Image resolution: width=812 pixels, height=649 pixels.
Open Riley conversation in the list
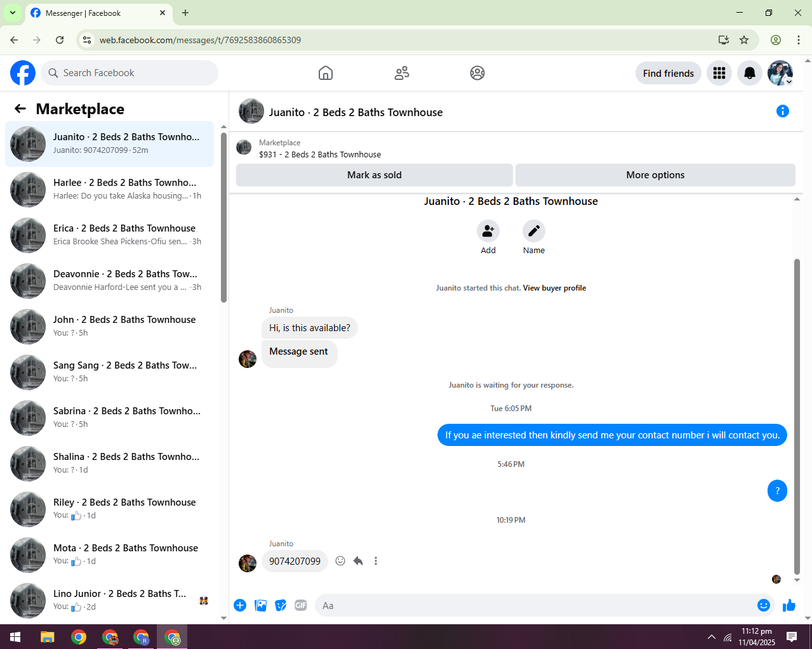pos(109,509)
